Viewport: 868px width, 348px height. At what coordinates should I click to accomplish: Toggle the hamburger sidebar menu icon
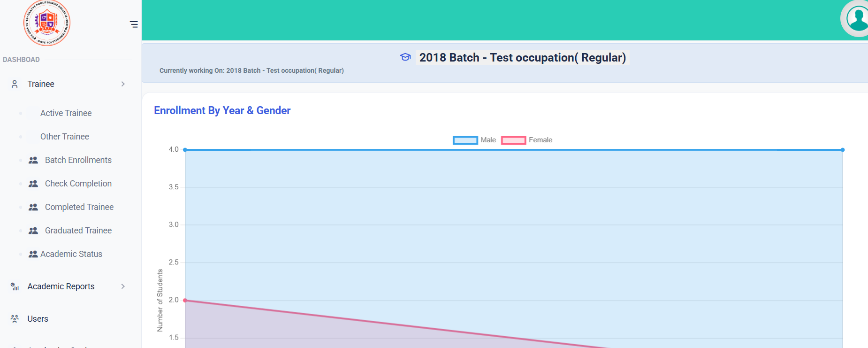coord(134,24)
